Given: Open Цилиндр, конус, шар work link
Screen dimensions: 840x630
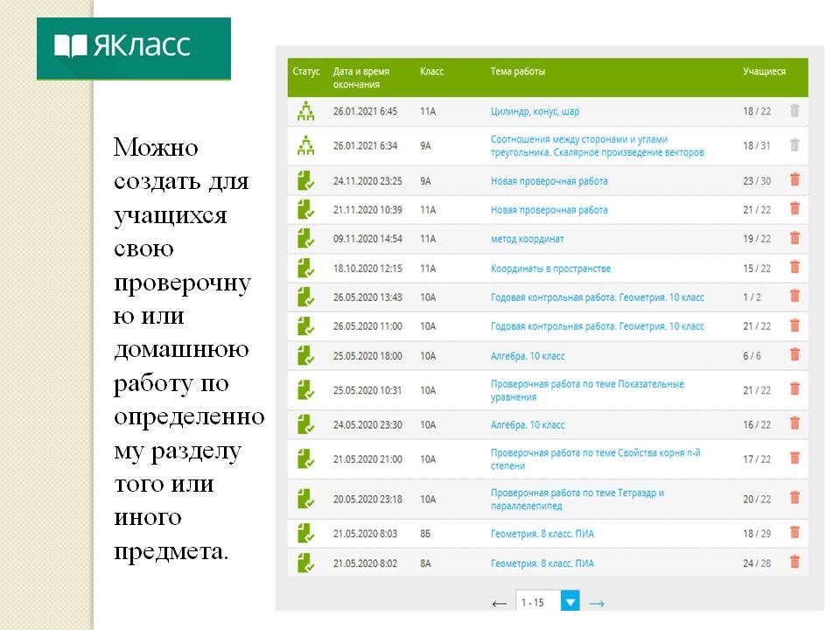Looking at the screenshot, I should point(535,112).
